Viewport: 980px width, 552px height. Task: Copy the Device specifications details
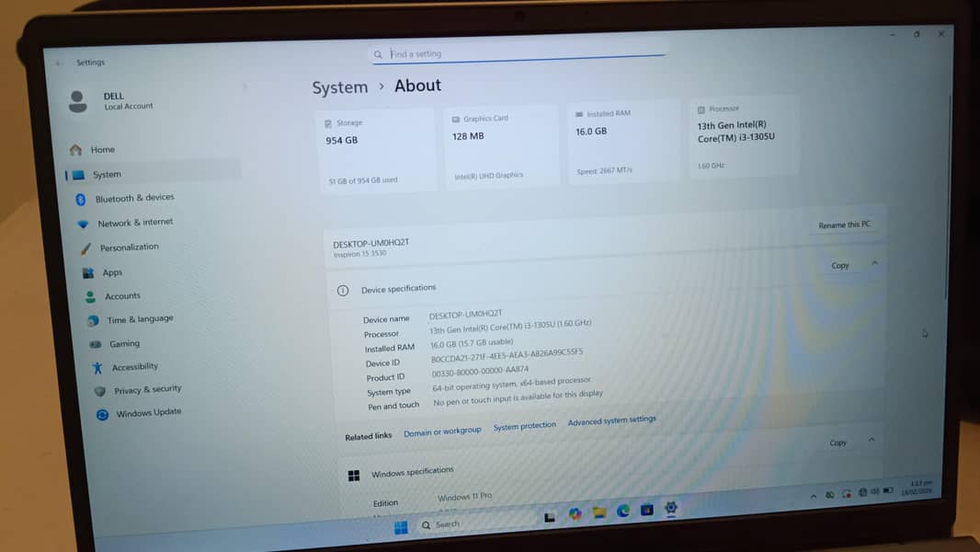tap(840, 266)
